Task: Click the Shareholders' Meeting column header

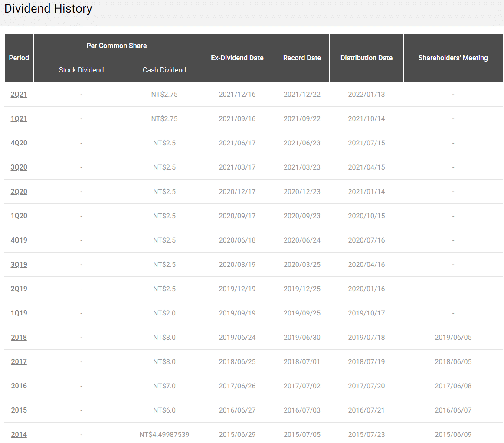Action: point(453,58)
